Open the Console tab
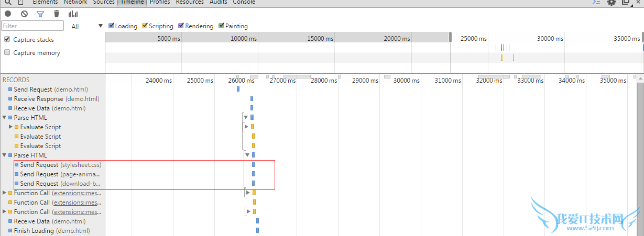The image size is (644, 236). pyautogui.click(x=244, y=2)
